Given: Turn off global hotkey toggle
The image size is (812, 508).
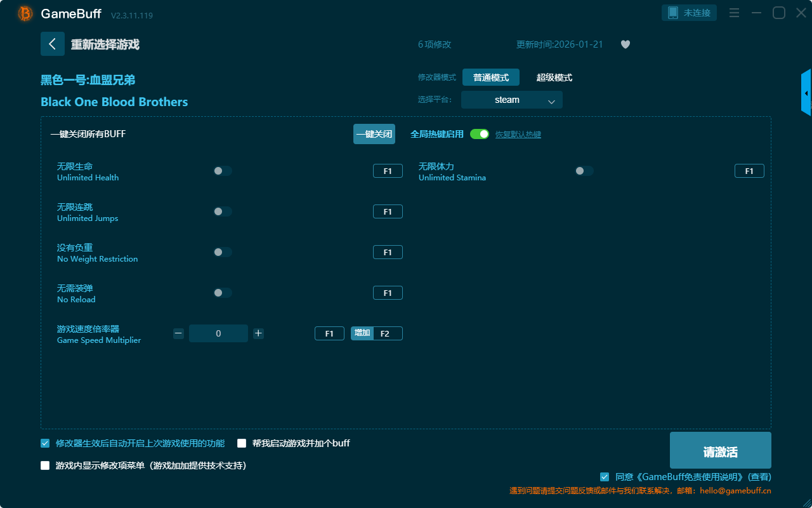Looking at the screenshot, I should tap(480, 134).
